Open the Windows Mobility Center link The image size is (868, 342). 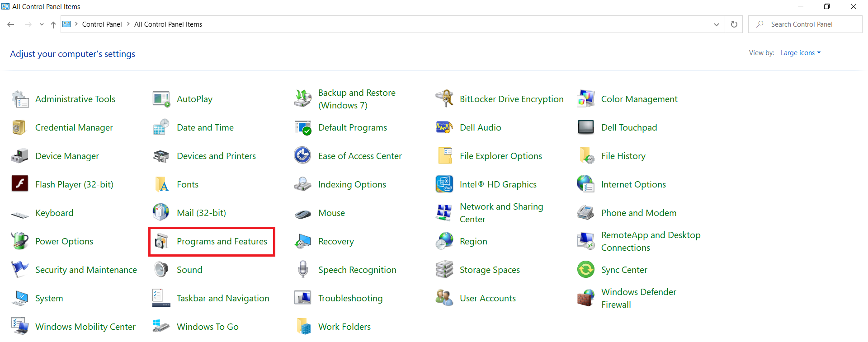click(85, 327)
